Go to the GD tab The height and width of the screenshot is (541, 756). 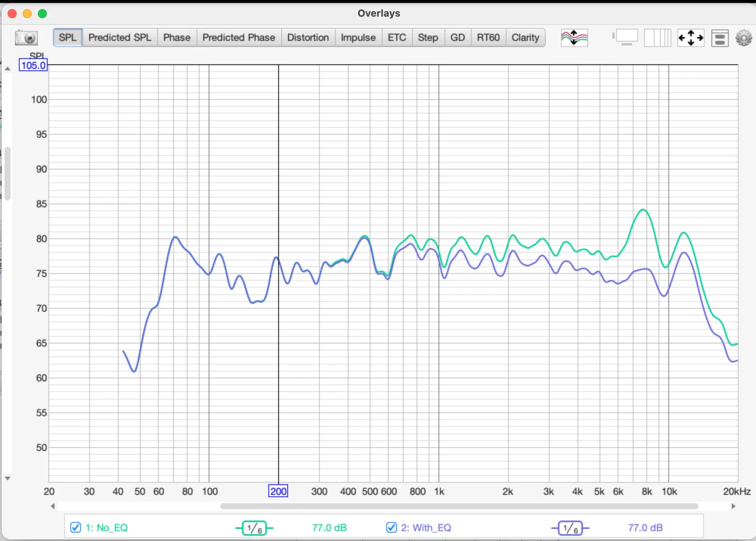click(458, 37)
